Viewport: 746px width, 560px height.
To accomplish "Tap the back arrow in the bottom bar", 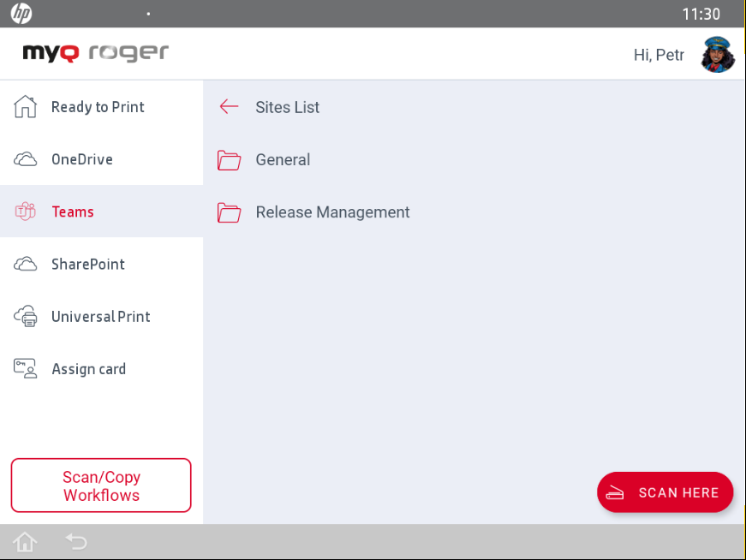I will pos(75,542).
